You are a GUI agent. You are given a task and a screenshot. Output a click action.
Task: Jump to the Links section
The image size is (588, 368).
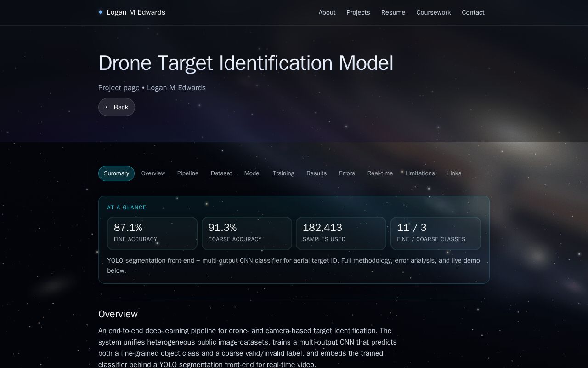pos(454,173)
